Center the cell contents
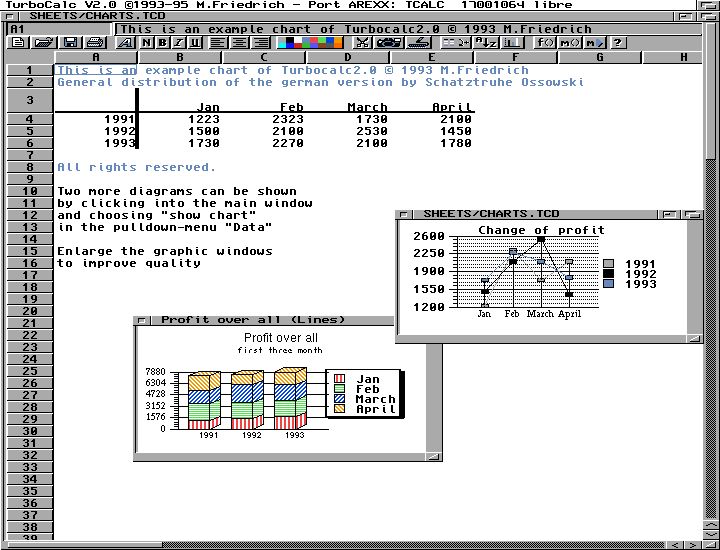720x550 pixels. coord(239,43)
